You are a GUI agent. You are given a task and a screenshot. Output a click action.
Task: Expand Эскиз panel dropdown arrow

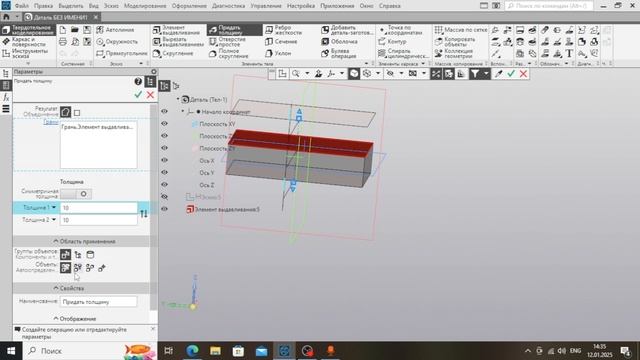tap(141, 64)
